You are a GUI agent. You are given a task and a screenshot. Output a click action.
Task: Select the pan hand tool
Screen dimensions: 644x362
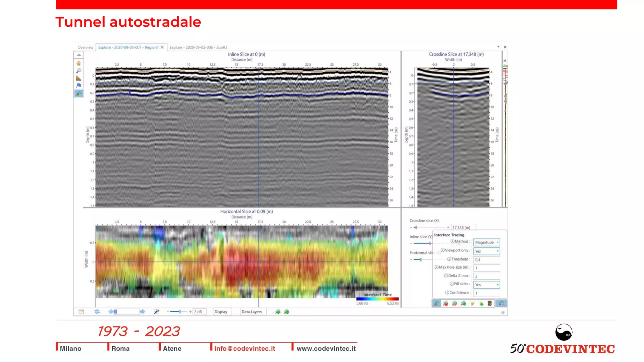[x=79, y=63]
